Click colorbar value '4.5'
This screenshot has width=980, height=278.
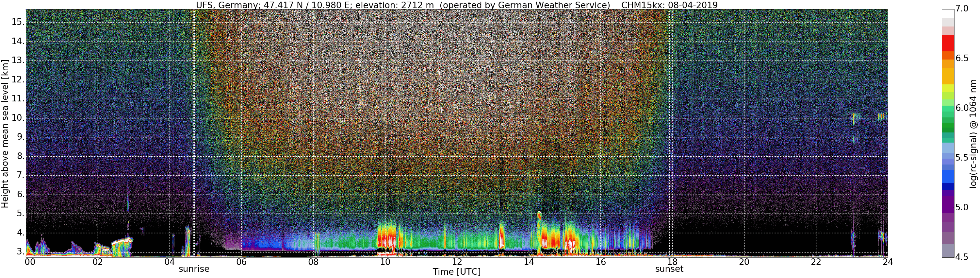tap(962, 257)
